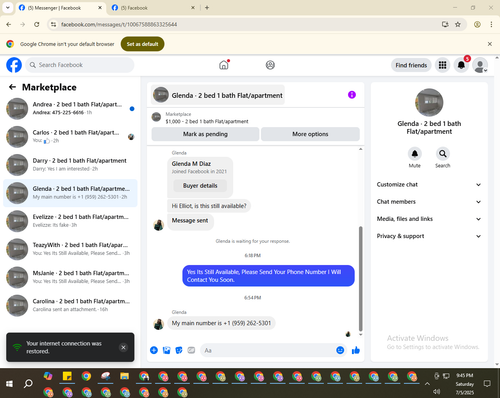Attach a photo using the image icon

click(x=167, y=350)
